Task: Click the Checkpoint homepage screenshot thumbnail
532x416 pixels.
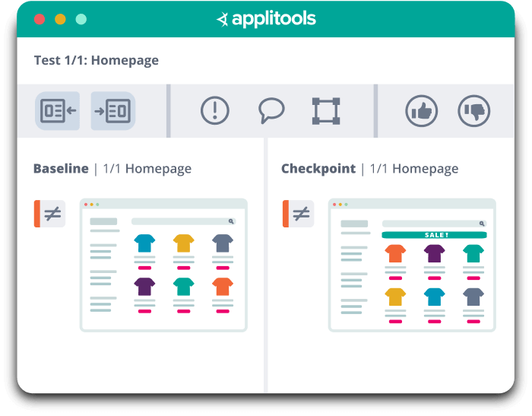Action: (x=412, y=265)
